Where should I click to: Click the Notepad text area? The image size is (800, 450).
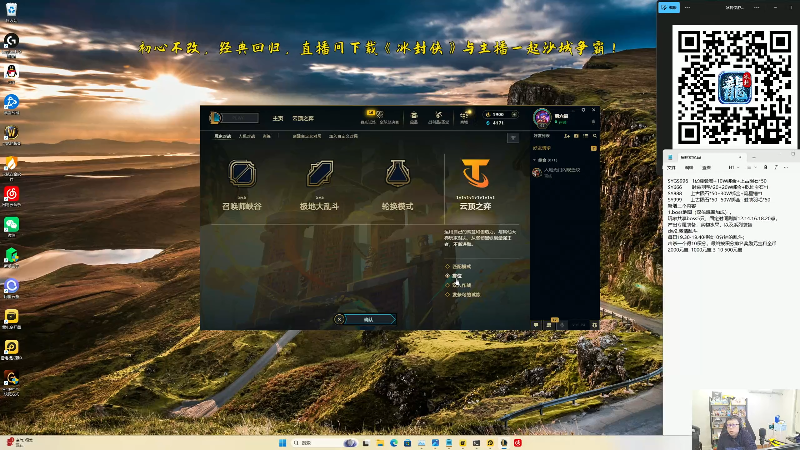click(731, 306)
